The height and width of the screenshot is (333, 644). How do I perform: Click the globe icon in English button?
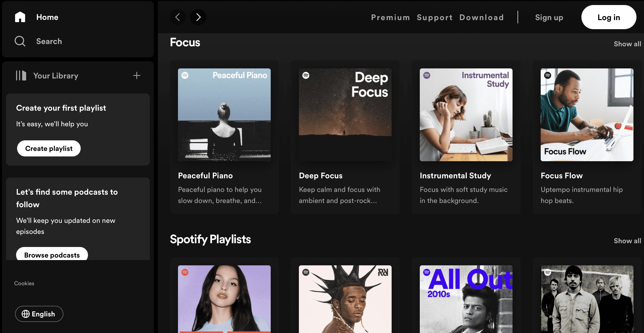click(x=26, y=314)
